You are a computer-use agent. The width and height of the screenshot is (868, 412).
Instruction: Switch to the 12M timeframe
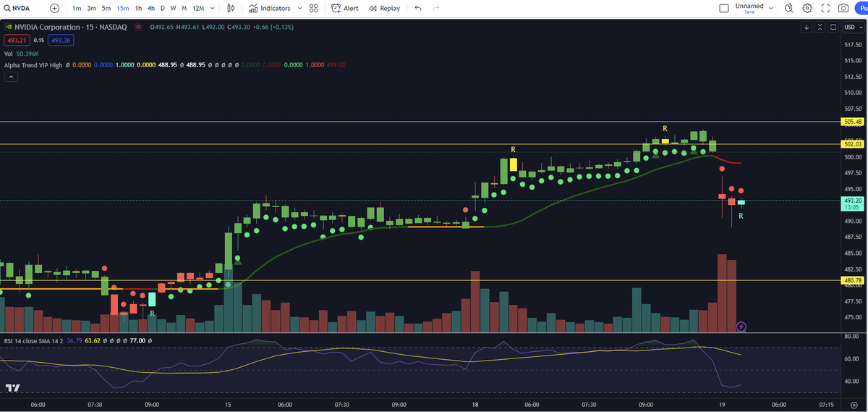point(197,8)
